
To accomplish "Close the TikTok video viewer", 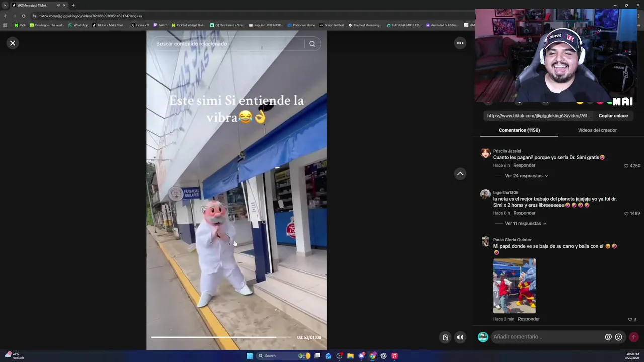I will 13,43.
